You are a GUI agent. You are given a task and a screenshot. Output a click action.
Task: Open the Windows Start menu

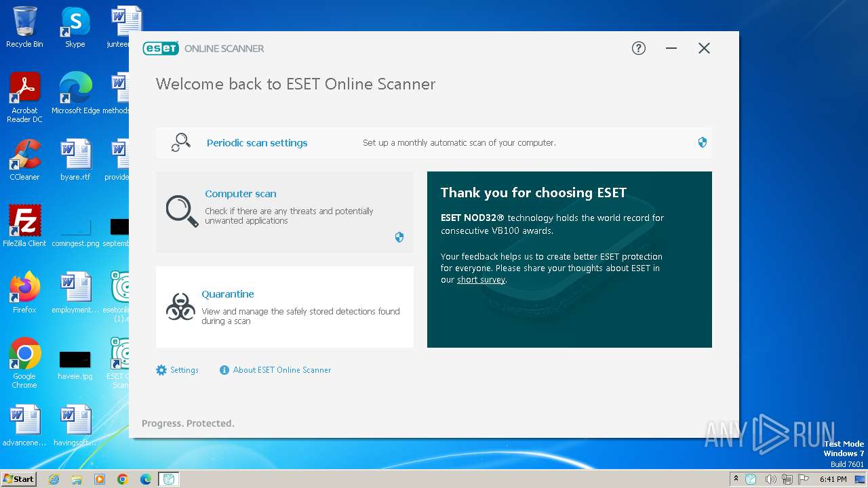click(18, 479)
